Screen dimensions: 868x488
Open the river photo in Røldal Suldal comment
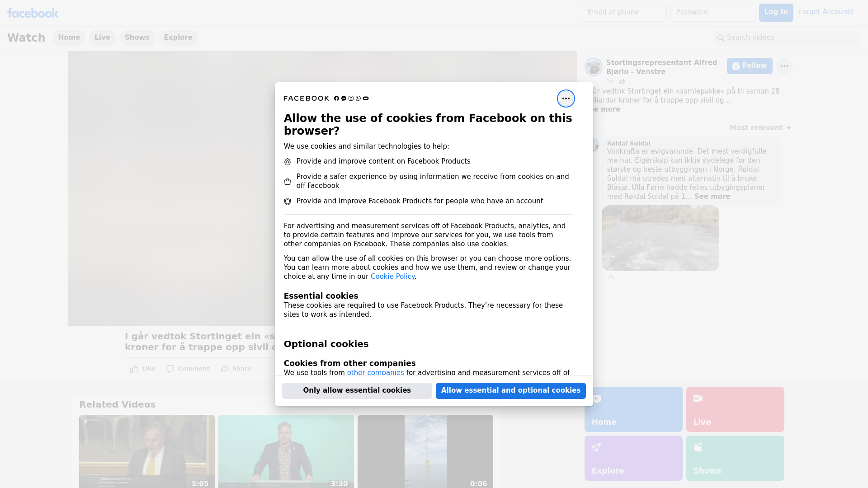[660, 238]
